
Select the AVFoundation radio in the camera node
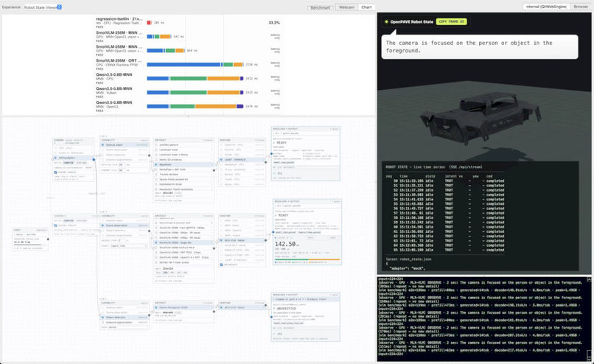click(x=56, y=158)
